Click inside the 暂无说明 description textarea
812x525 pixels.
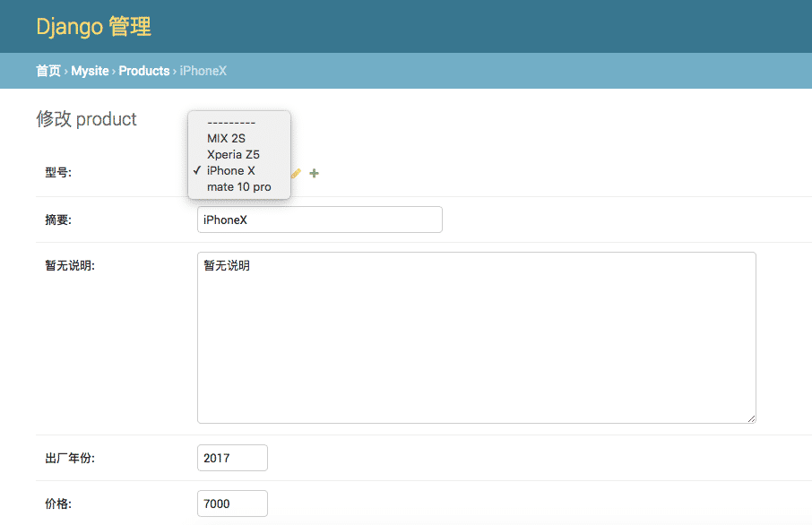[x=477, y=338]
